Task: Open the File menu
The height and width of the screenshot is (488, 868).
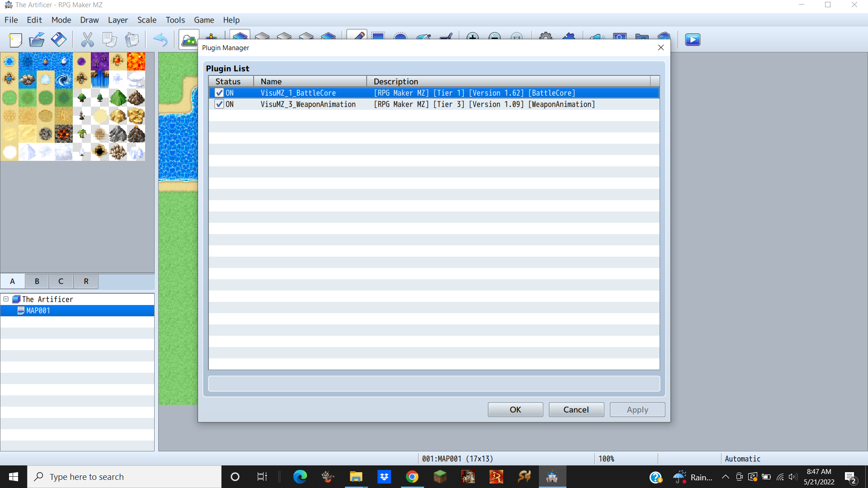Action: click(11, 20)
